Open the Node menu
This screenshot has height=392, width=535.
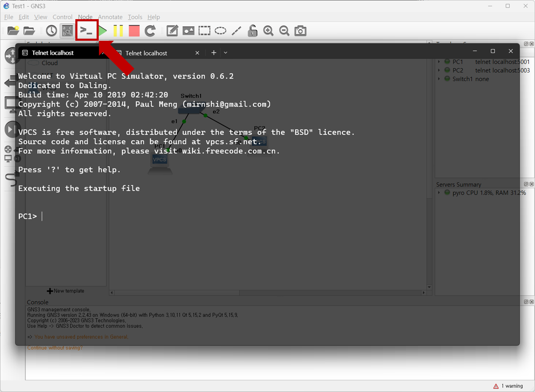(x=85, y=17)
